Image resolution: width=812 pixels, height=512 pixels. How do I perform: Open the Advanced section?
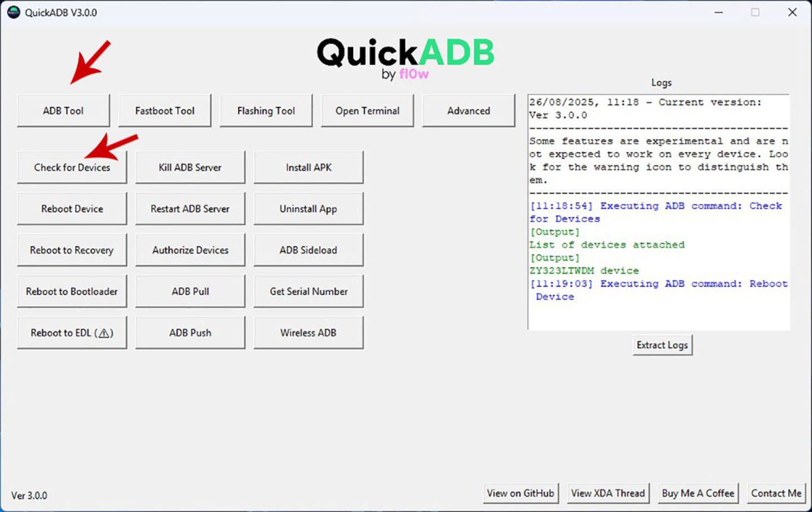coord(469,111)
